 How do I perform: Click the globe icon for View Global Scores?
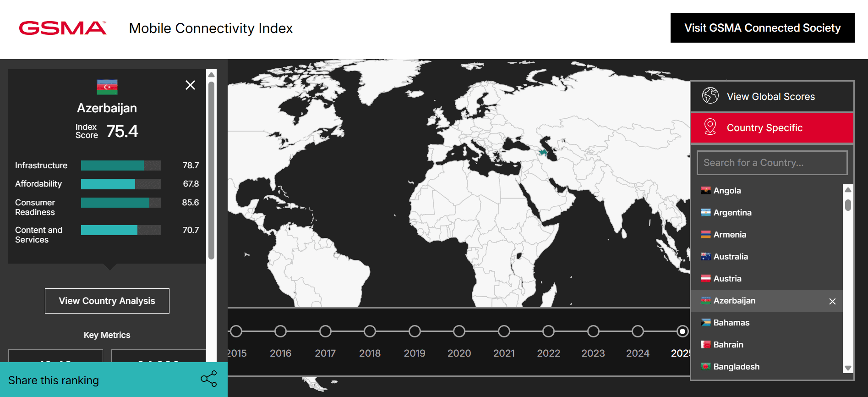710,95
